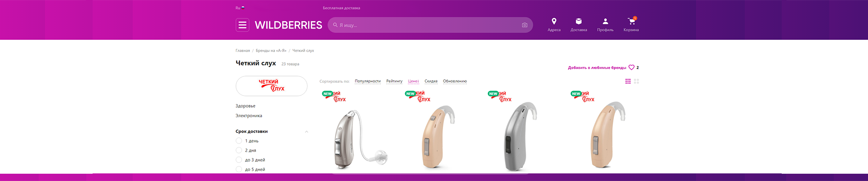The height and width of the screenshot is (181, 868).
Task: Open the Доставка box icon
Action: click(x=579, y=21)
